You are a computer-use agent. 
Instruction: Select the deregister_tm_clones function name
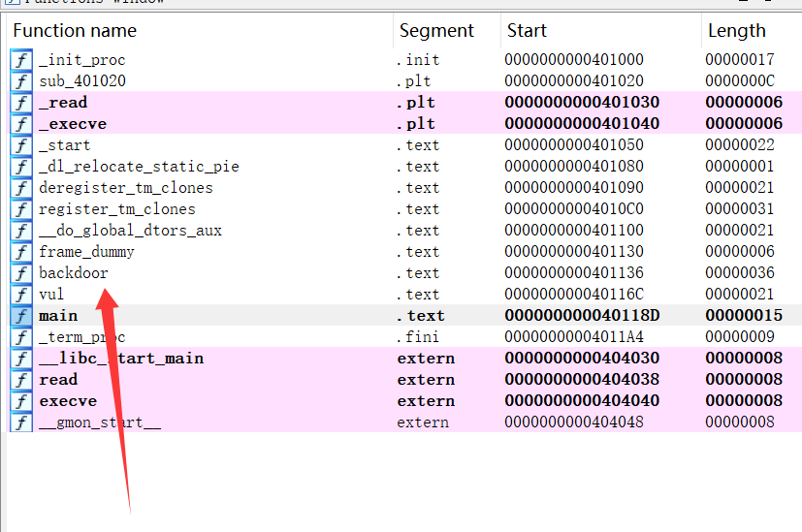point(125,188)
